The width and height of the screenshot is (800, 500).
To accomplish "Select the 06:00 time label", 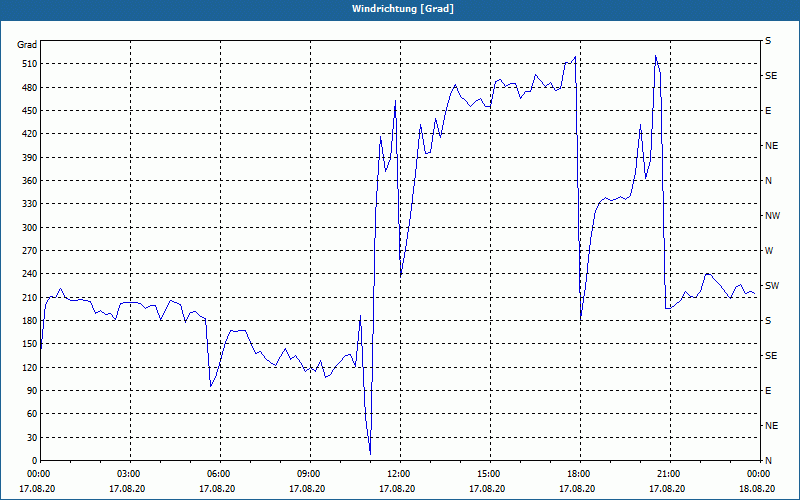I will 220,474.
